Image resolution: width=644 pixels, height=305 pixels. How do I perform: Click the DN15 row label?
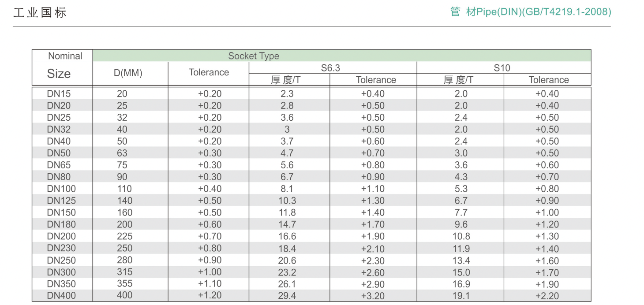59,94
